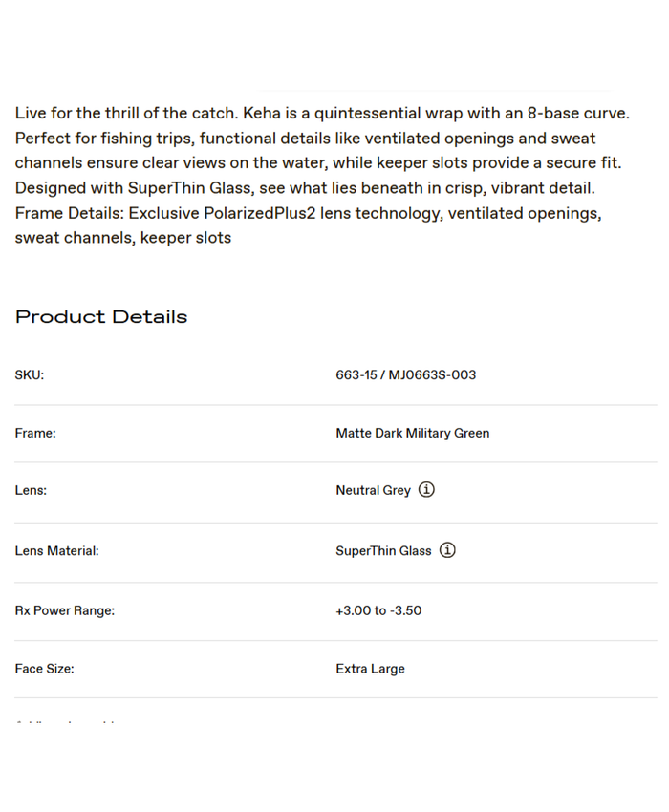Click the Face Size: row label
The height and width of the screenshot is (812, 669).
pos(44,669)
